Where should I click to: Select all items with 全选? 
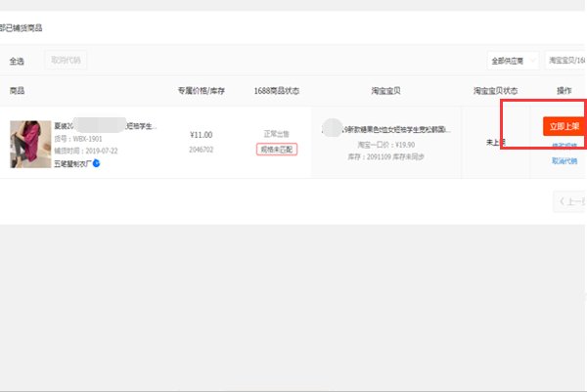(x=17, y=61)
